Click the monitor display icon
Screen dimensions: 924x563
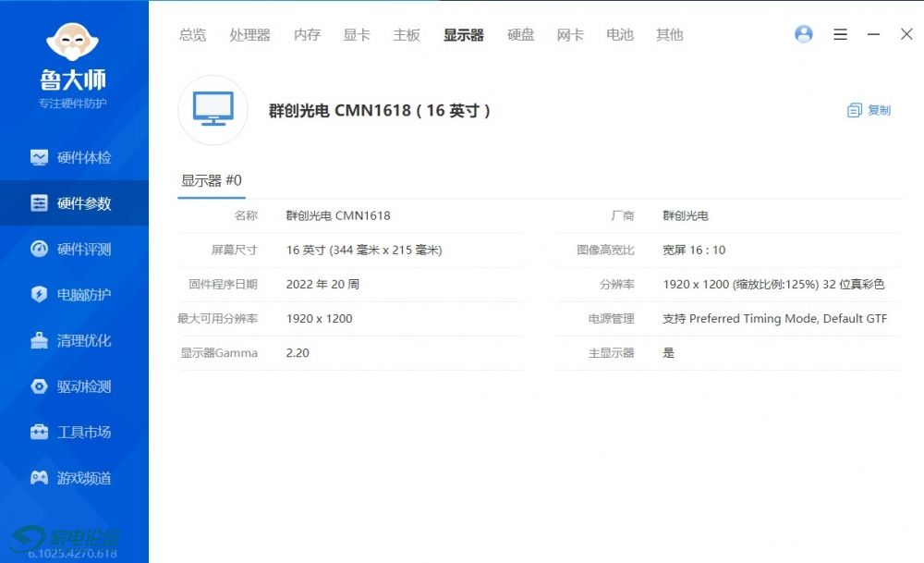coord(213,110)
